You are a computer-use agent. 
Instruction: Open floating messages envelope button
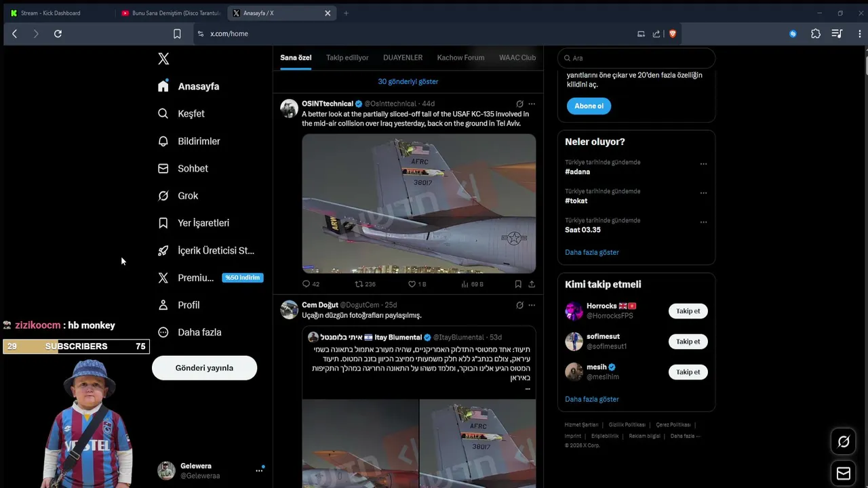(x=844, y=473)
